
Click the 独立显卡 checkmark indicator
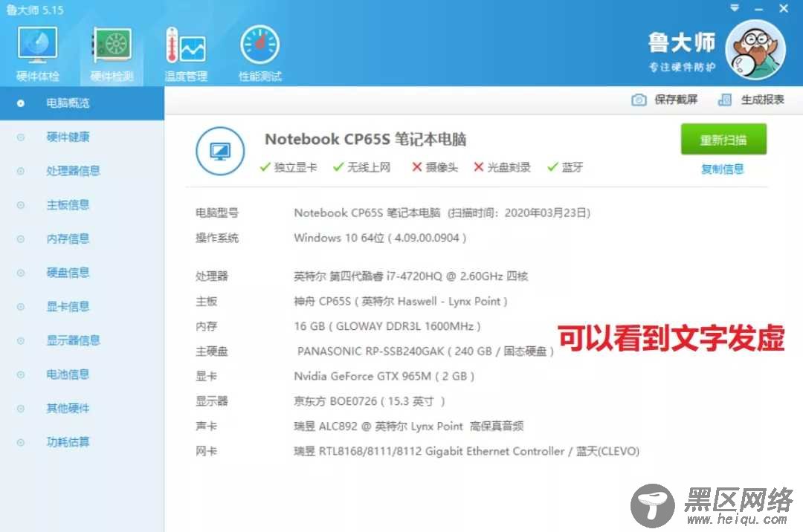pyautogui.click(x=288, y=167)
